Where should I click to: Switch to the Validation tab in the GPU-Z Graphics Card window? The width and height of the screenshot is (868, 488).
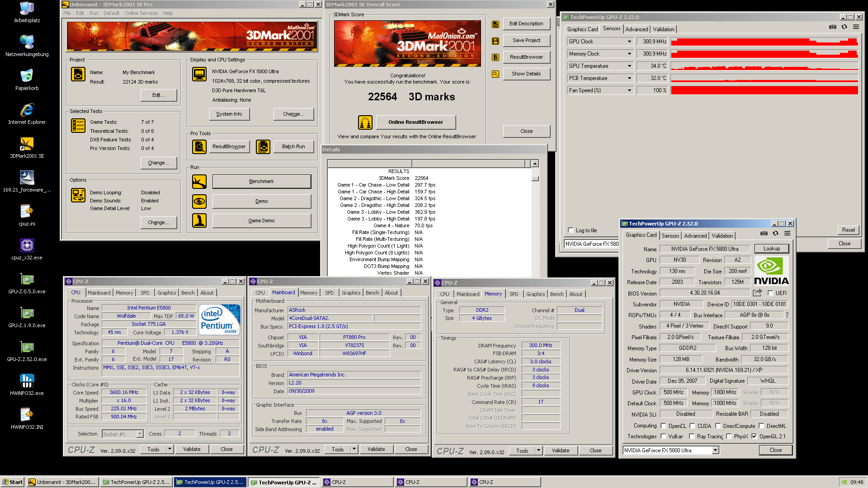coord(722,236)
